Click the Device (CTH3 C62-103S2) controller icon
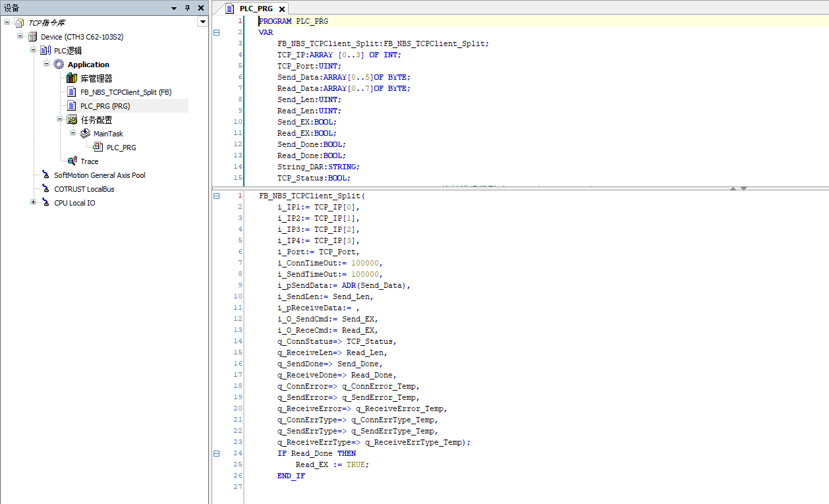This screenshot has height=504, width=829. click(x=32, y=37)
